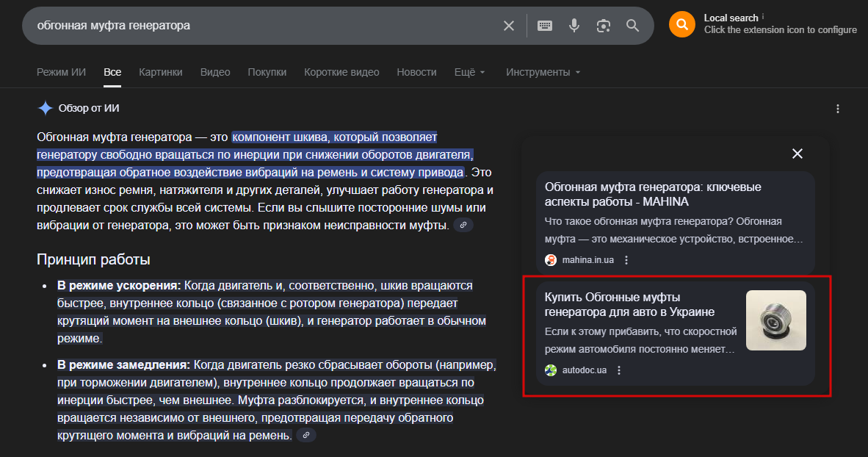Open AI overview three-dot options menu

click(838, 109)
